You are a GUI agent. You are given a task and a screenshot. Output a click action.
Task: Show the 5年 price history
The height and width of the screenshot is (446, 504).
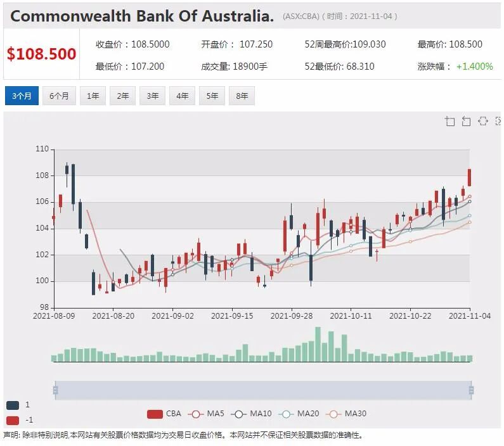212,96
